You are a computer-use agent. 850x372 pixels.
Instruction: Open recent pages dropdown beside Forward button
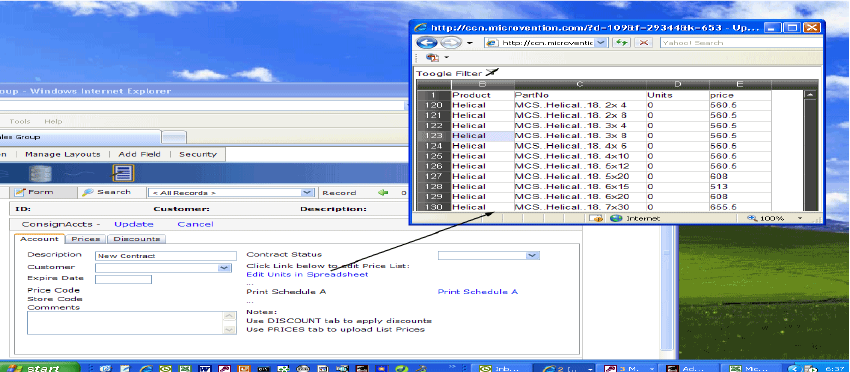(469, 43)
